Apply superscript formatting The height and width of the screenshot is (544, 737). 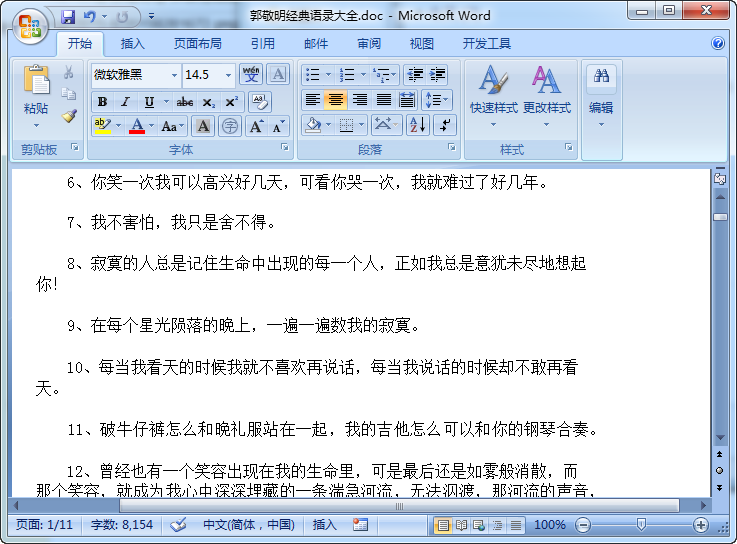coord(232,102)
